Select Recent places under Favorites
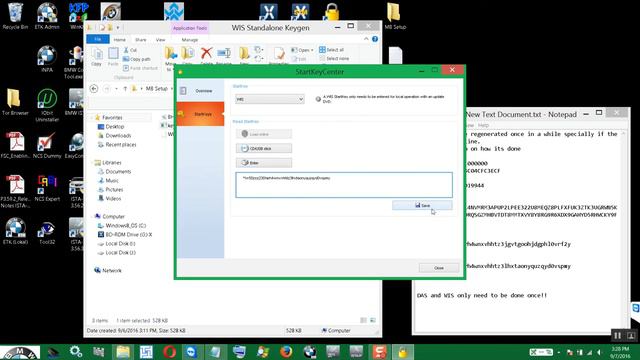This screenshot has height=360, width=640. 117,144
